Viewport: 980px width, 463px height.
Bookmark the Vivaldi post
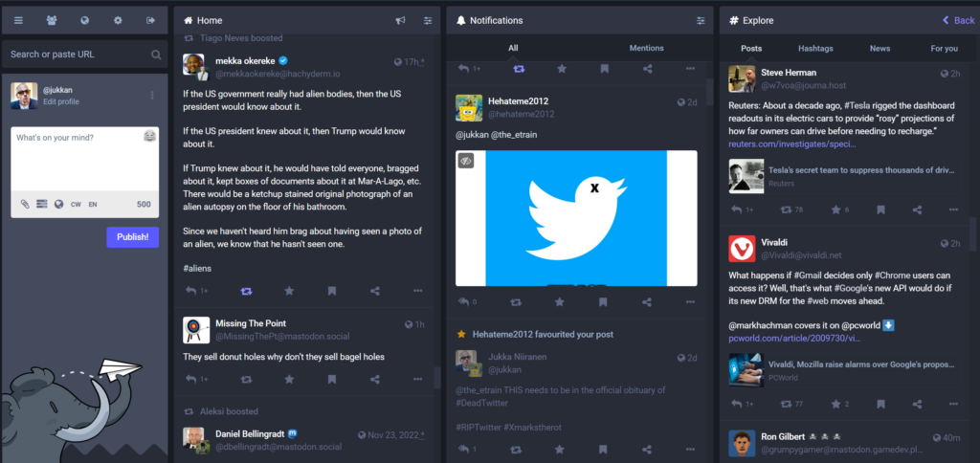880,405
